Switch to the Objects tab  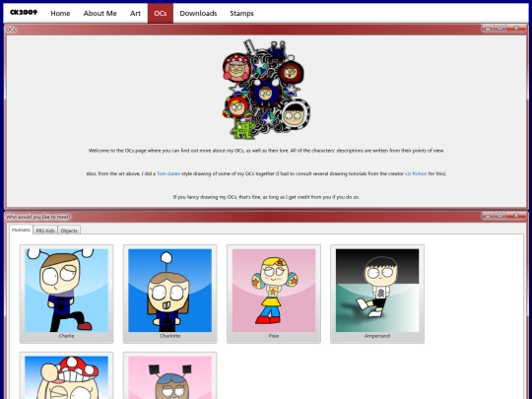coord(69,231)
